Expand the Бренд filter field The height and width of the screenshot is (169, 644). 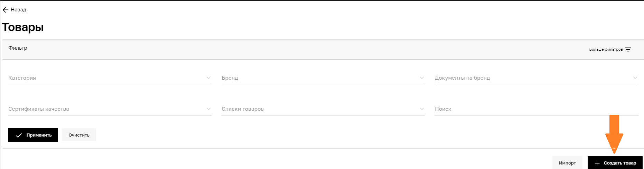pyautogui.click(x=323, y=78)
